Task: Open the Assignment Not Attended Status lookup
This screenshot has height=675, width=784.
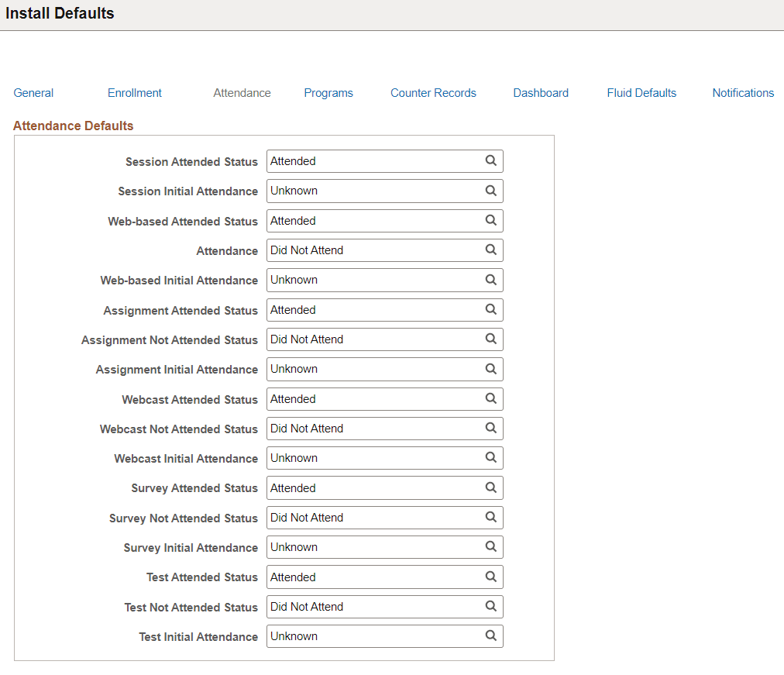Action: click(x=491, y=339)
